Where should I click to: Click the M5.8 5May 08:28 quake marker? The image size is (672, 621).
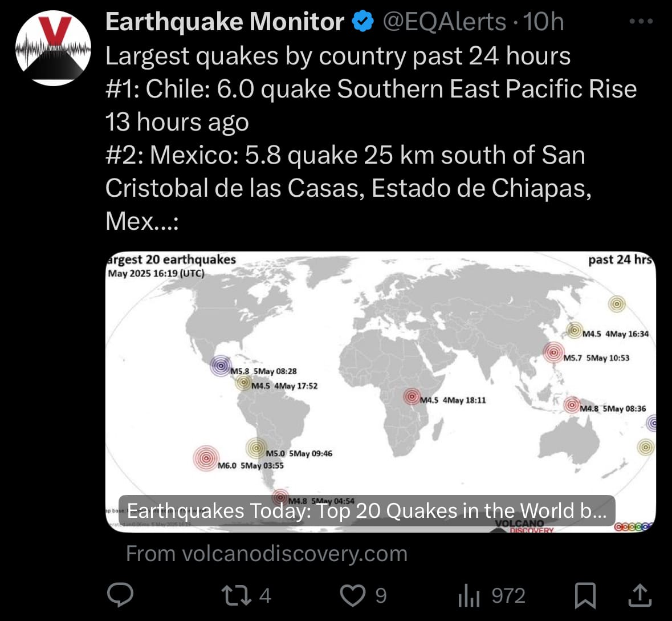(x=221, y=366)
